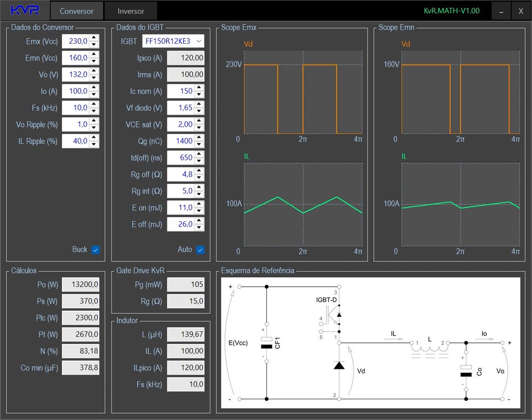
Task: Close the application with X button
Action: 521,11
